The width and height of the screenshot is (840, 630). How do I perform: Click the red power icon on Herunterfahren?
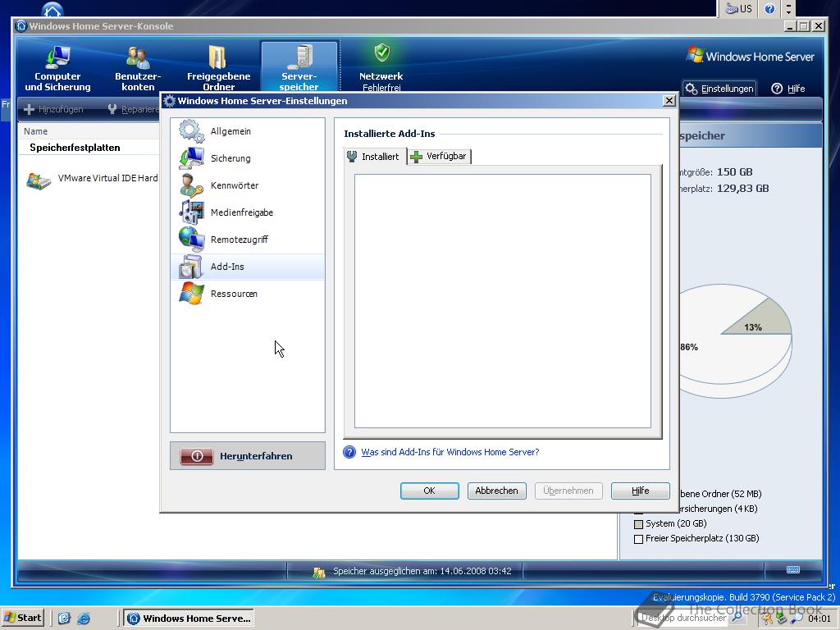197,456
